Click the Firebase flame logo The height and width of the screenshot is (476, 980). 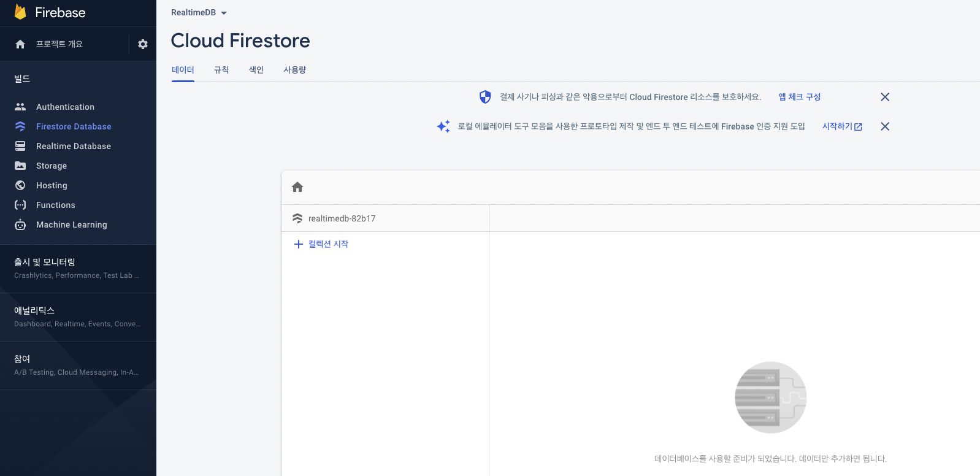20,12
